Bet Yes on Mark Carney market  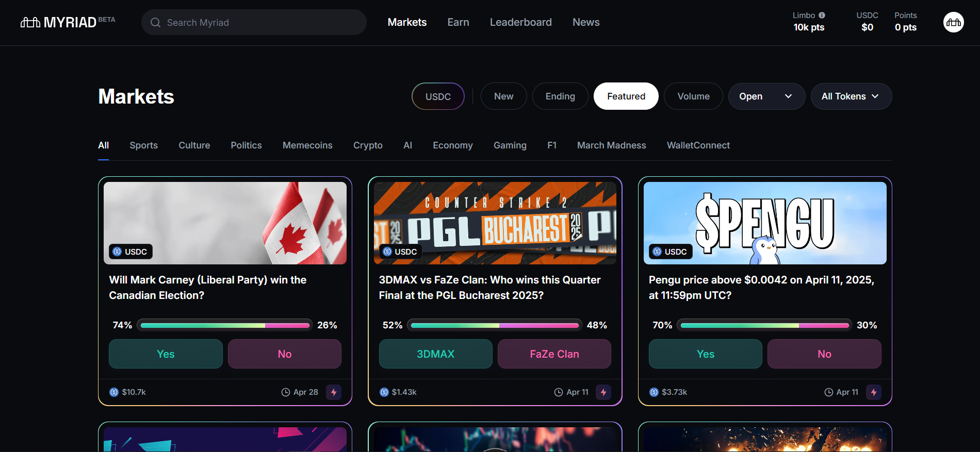(166, 354)
